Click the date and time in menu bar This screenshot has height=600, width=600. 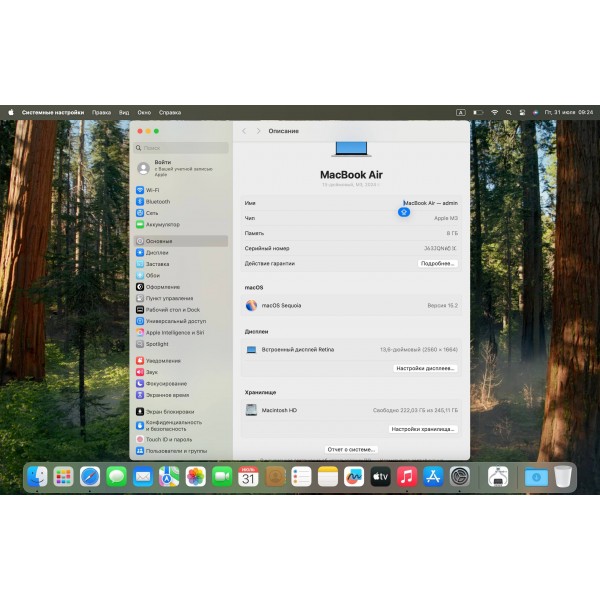[569, 112]
